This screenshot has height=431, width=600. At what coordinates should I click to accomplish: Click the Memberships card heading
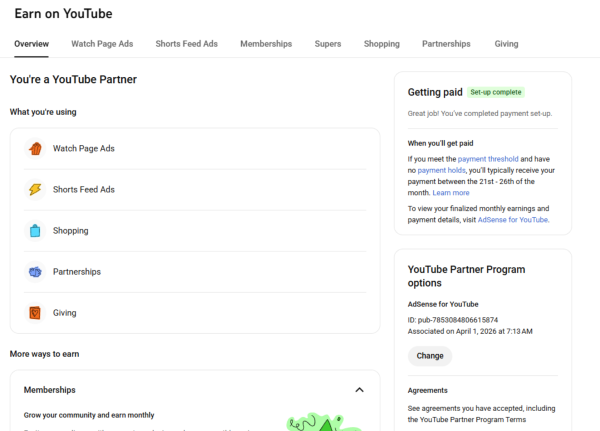(x=50, y=390)
